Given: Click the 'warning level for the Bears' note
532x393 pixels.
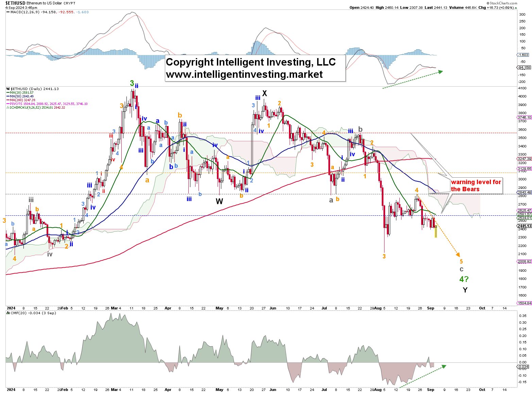Looking at the screenshot, I should [x=476, y=185].
